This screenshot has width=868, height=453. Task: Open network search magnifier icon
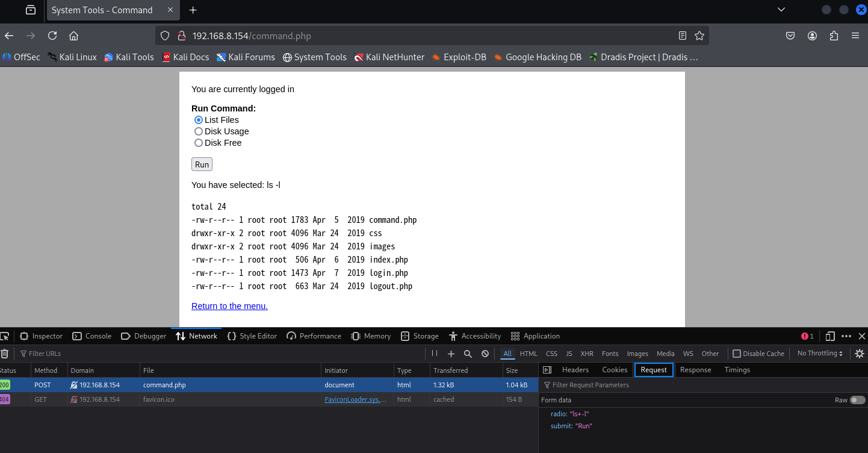pos(468,354)
